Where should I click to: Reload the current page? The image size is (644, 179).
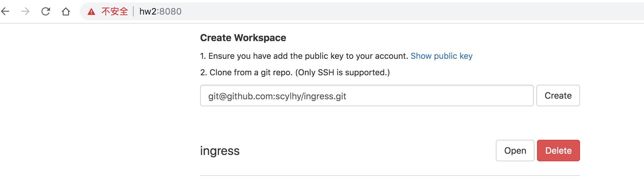point(46,12)
